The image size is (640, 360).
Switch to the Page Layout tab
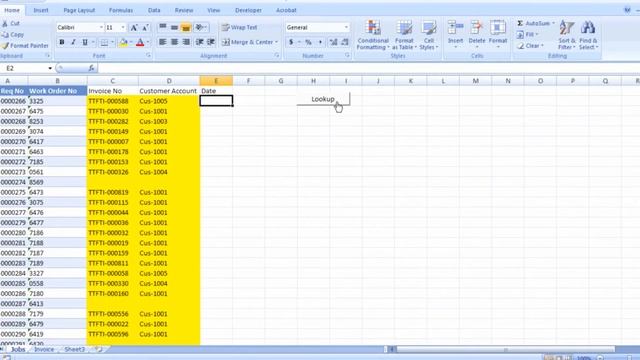coord(79,10)
